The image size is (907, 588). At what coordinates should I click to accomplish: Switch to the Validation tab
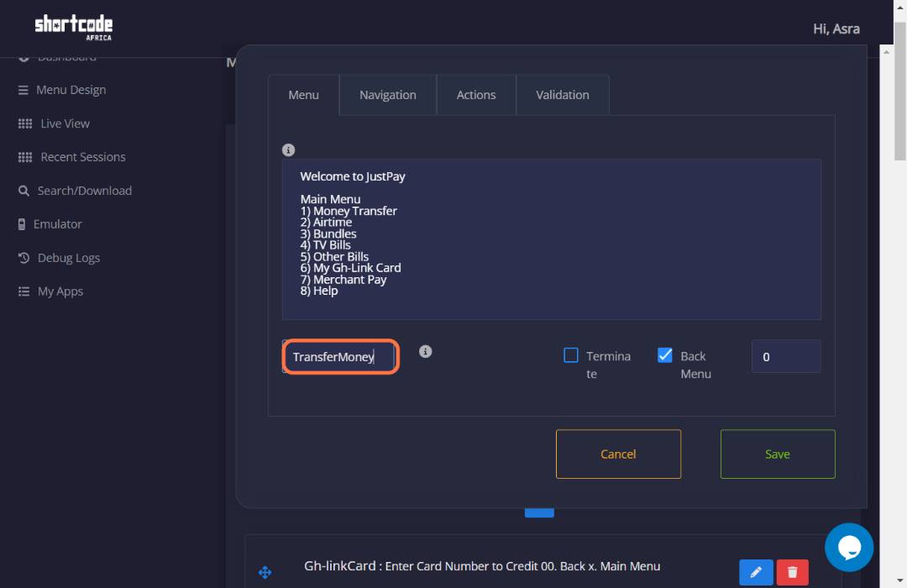tap(562, 95)
